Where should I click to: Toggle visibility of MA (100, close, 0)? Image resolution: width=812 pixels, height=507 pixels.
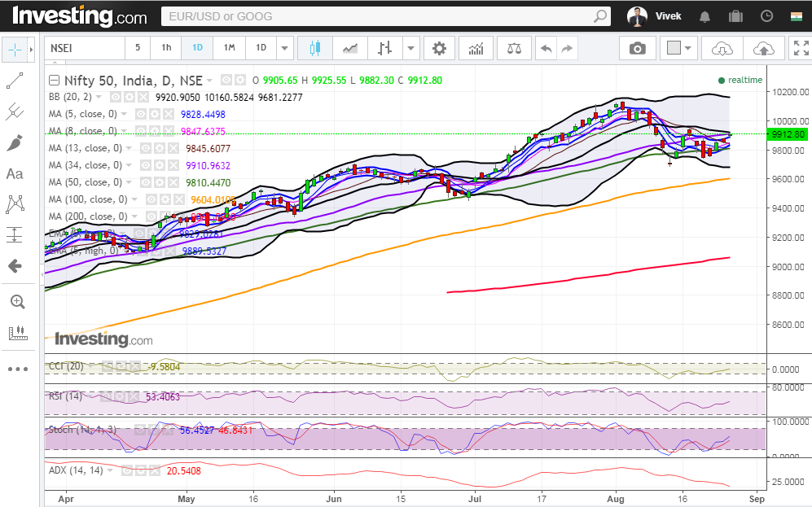151,199
